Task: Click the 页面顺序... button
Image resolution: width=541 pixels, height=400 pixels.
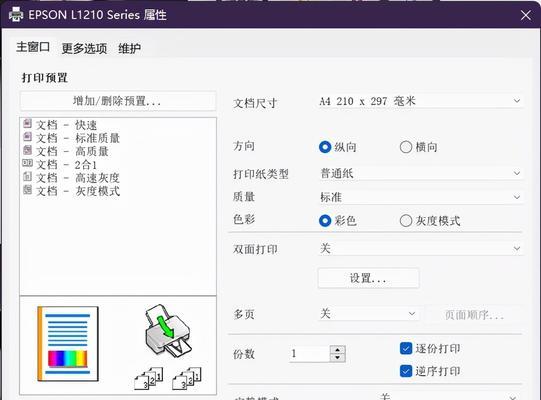Action: click(474, 314)
